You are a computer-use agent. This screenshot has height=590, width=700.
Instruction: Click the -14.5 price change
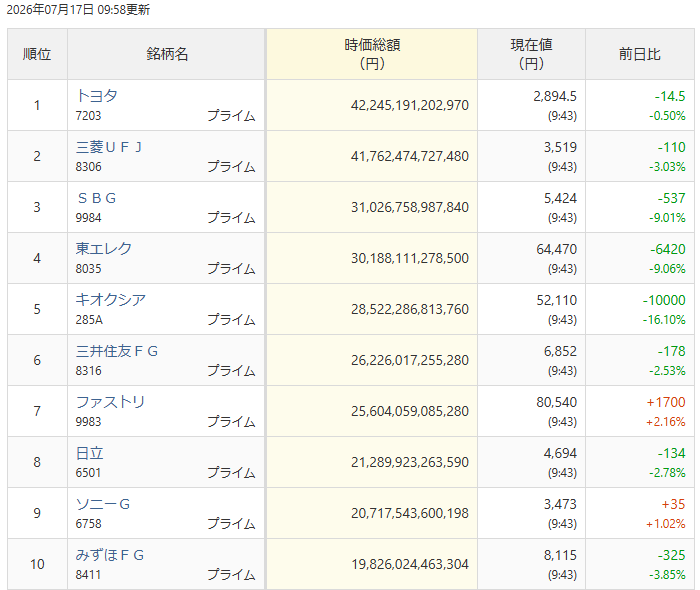click(x=670, y=96)
